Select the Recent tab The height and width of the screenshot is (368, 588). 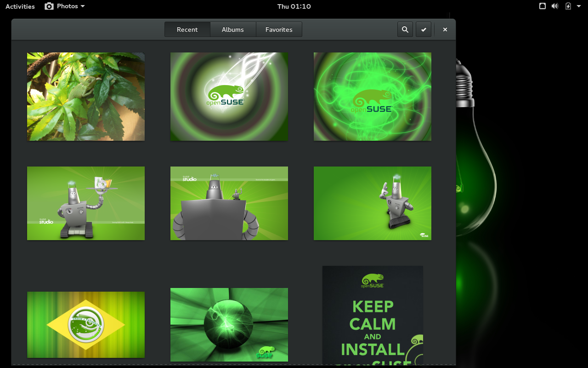pos(187,29)
